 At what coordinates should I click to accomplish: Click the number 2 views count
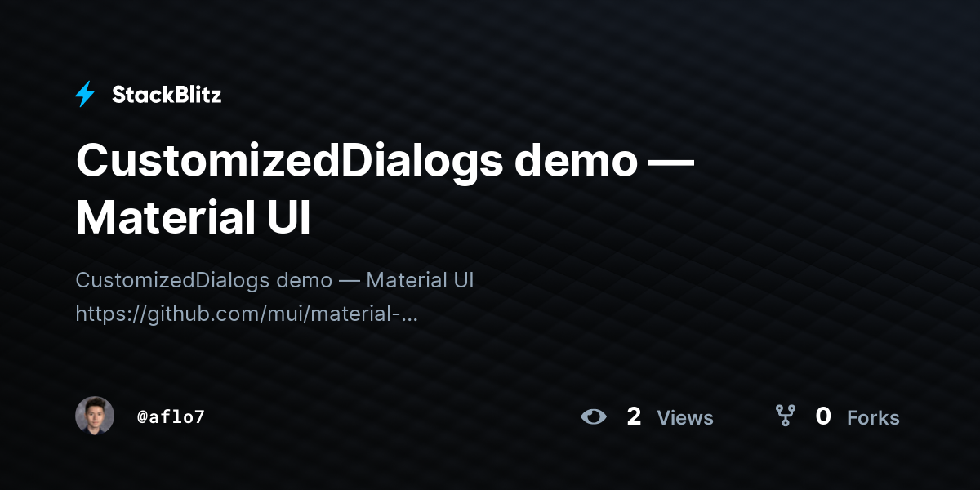634,416
